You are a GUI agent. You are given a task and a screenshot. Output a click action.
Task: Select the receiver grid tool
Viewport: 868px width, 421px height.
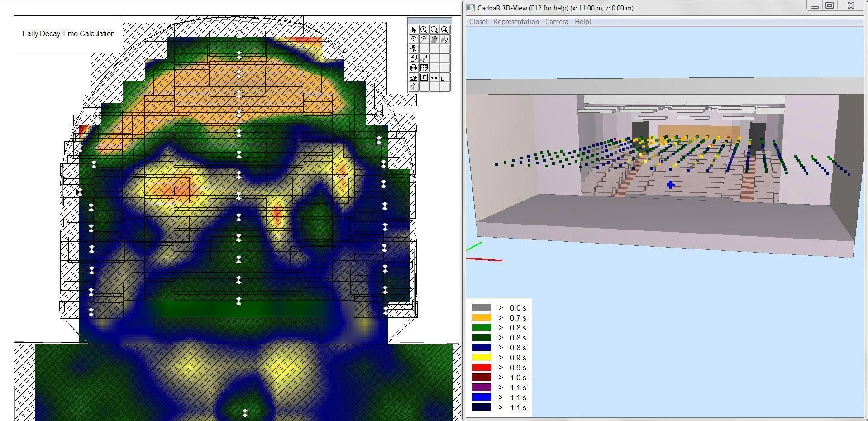pyautogui.click(x=424, y=68)
